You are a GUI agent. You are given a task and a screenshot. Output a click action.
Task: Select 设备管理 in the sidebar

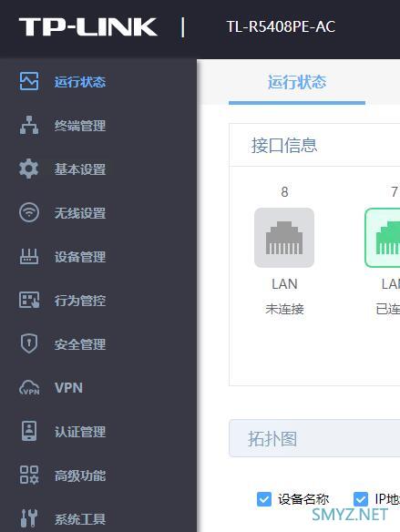pos(80,257)
